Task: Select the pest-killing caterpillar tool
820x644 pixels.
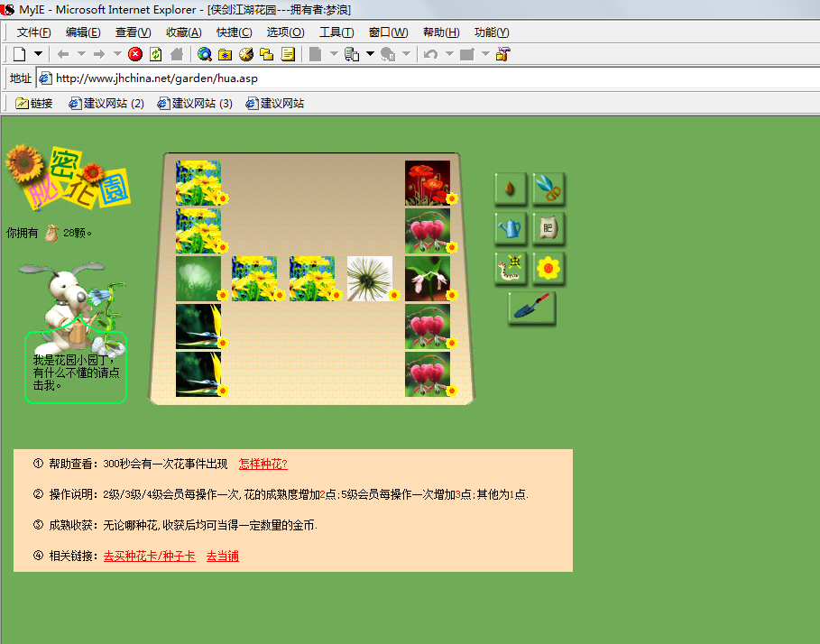Action: (511, 269)
